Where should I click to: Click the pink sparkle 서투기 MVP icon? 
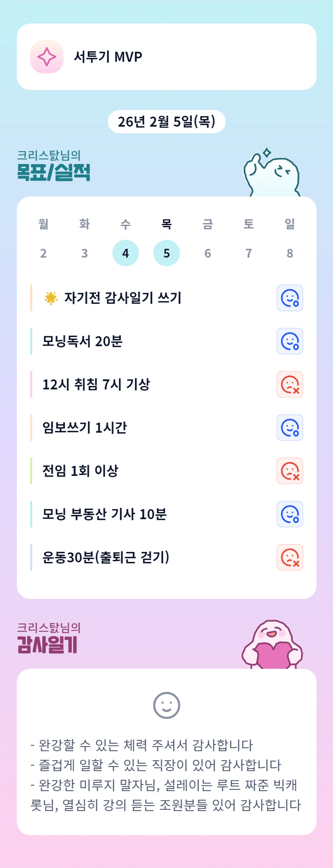(x=47, y=57)
